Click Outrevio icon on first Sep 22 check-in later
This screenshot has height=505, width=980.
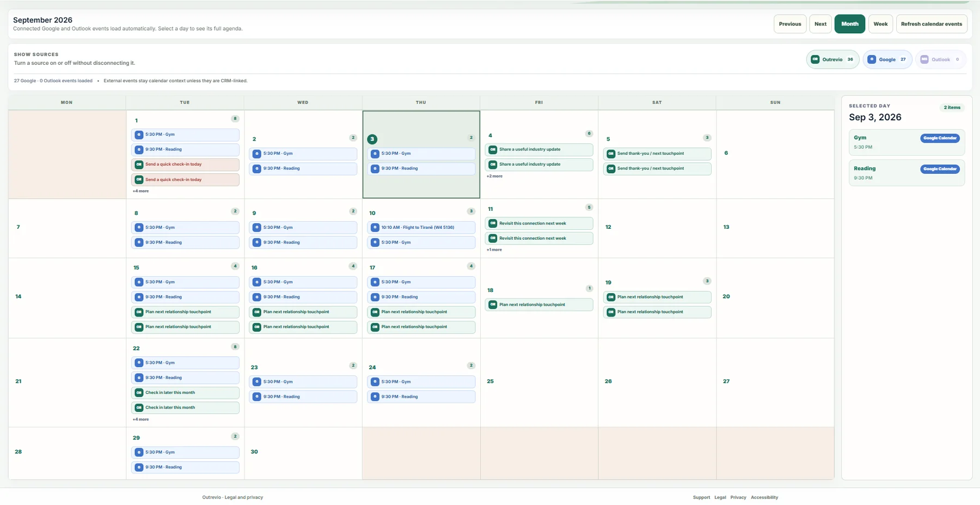coord(139,393)
